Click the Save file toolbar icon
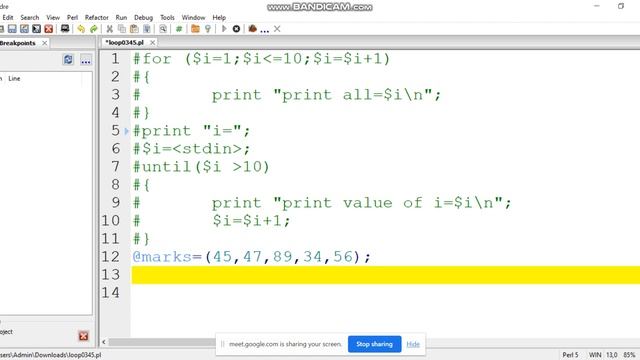This screenshot has width=640, height=360. point(12,29)
